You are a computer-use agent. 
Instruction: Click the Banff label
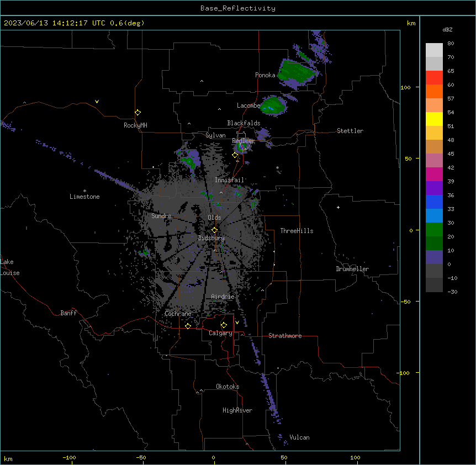pos(68,313)
